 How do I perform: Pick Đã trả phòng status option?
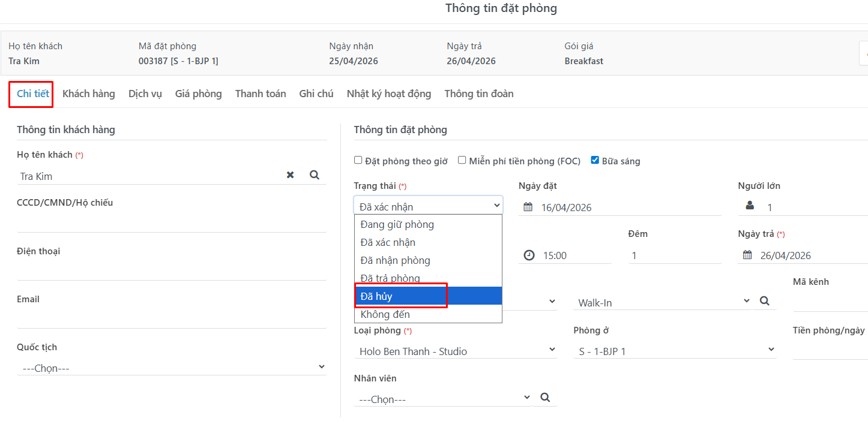pyautogui.click(x=428, y=278)
